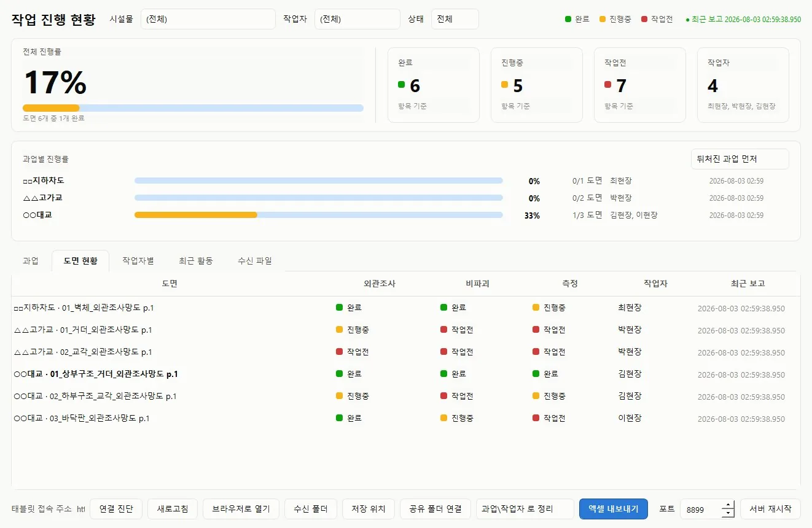Open the 과업\작업자 로 정리 dropdown
Screen dimensions: 812x528
click(x=525, y=509)
